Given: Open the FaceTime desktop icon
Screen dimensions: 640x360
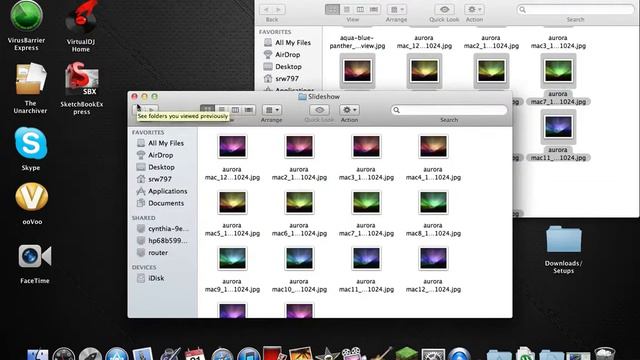Looking at the screenshot, I should click(35, 256).
